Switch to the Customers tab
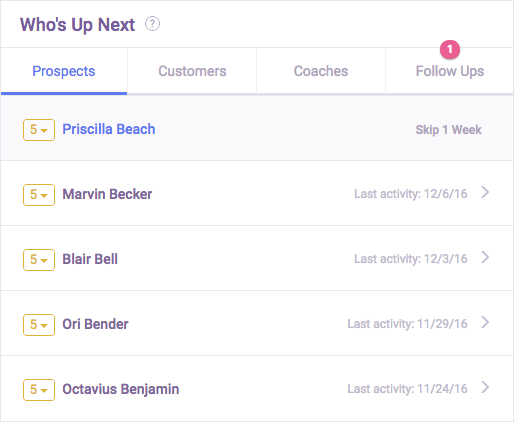 click(192, 71)
